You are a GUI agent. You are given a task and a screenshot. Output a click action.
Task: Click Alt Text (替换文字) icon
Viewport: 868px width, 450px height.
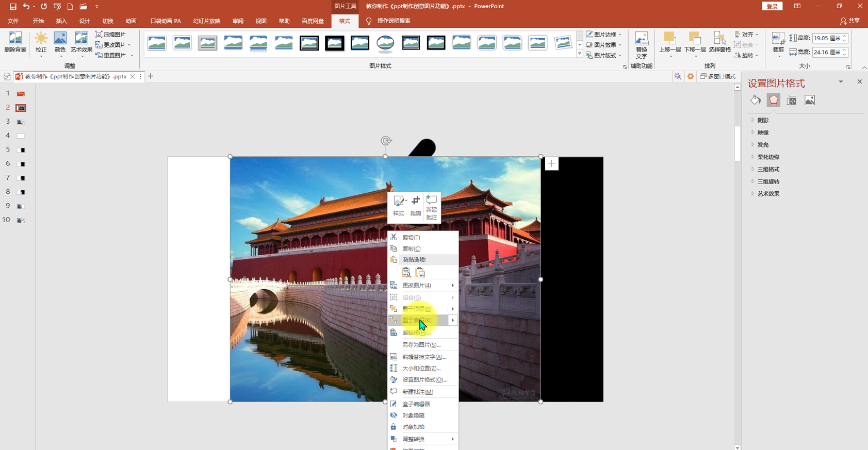pyautogui.click(x=641, y=45)
